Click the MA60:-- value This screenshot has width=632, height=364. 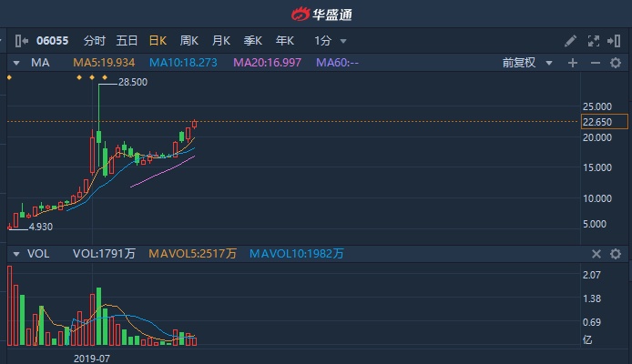pos(337,63)
